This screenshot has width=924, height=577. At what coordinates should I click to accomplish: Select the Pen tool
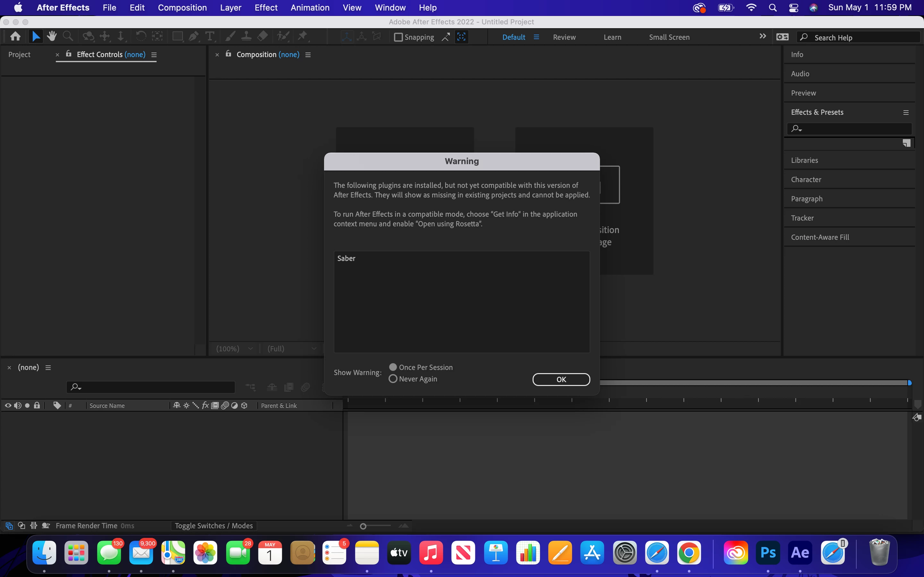tap(193, 37)
